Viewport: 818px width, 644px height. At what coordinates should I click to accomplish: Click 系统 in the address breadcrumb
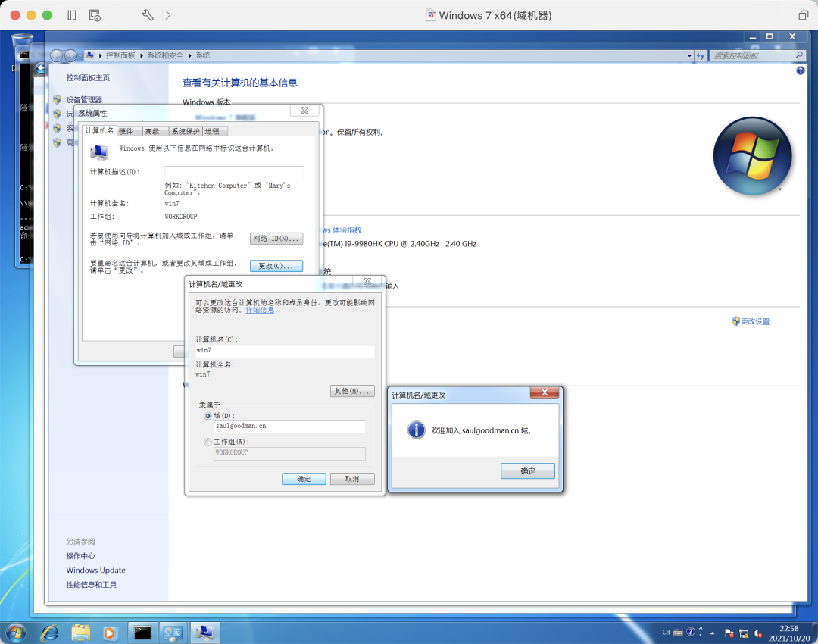[x=203, y=55]
